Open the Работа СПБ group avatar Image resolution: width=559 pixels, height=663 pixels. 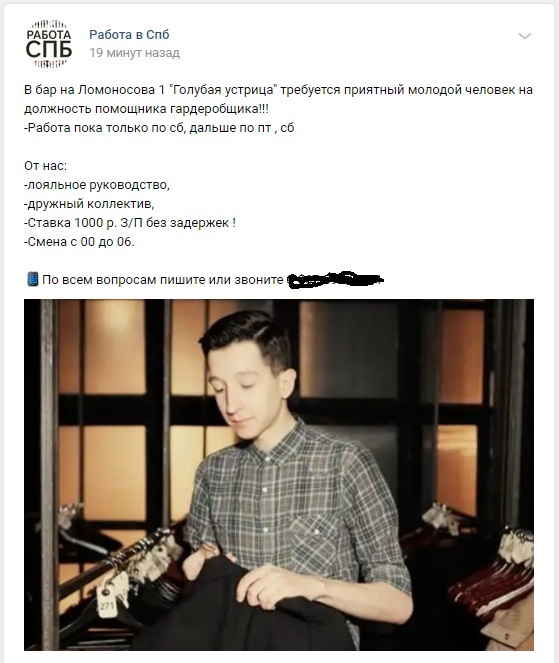pyautogui.click(x=49, y=44)
